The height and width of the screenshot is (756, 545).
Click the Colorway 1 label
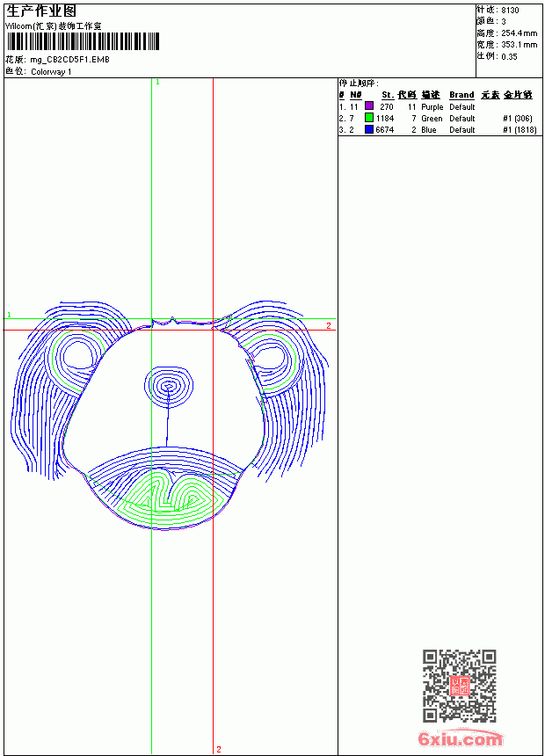51,72
